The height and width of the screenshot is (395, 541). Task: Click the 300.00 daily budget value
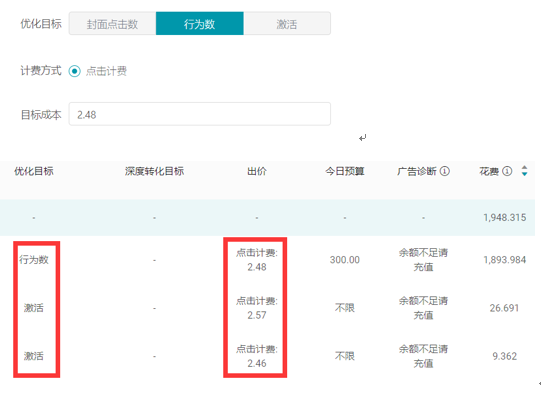[x=345, y=260]
